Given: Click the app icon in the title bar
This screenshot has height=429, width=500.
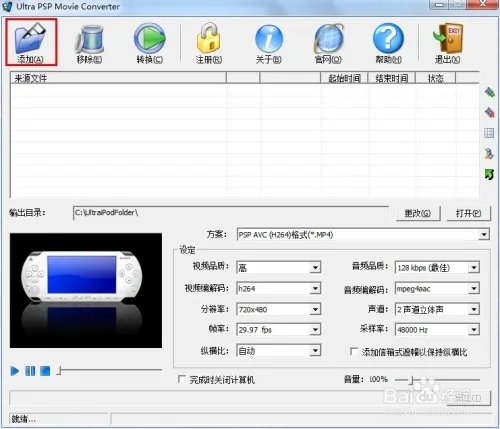Looking at the screenshot, I should click(7, 6).
